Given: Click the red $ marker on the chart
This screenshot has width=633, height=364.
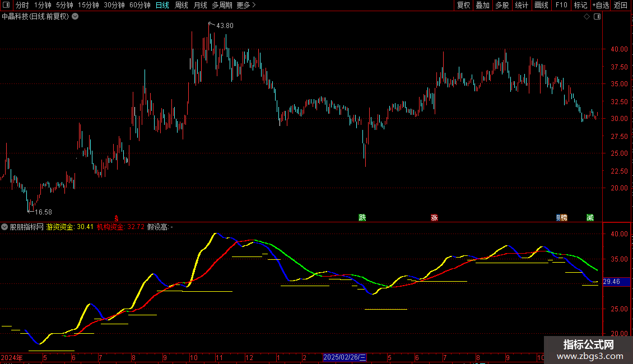Looking at the screenshot, I should pyautogui.click(x=117, y=217).
